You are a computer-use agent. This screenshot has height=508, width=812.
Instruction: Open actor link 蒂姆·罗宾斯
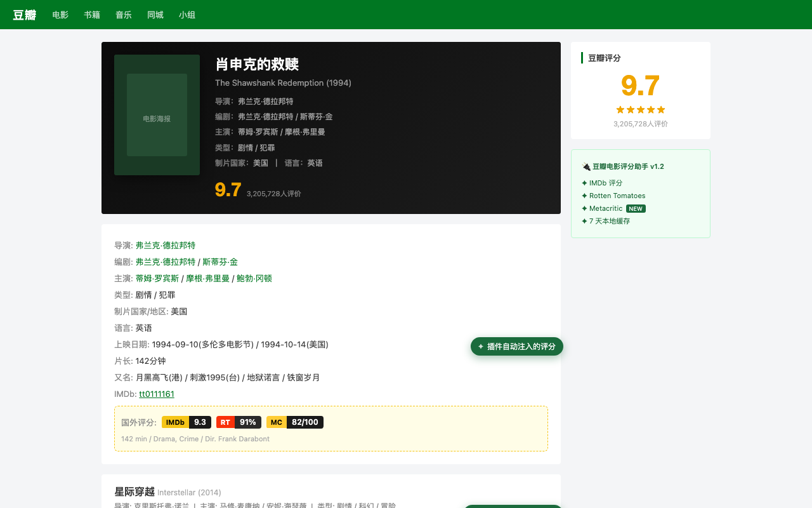(157, 278)
